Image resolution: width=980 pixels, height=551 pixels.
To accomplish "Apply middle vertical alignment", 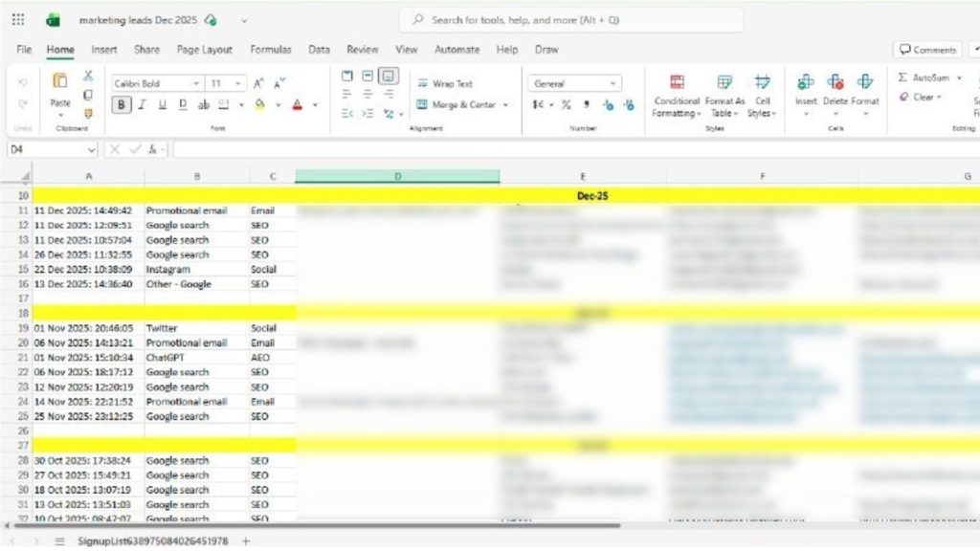I will 367,77.
